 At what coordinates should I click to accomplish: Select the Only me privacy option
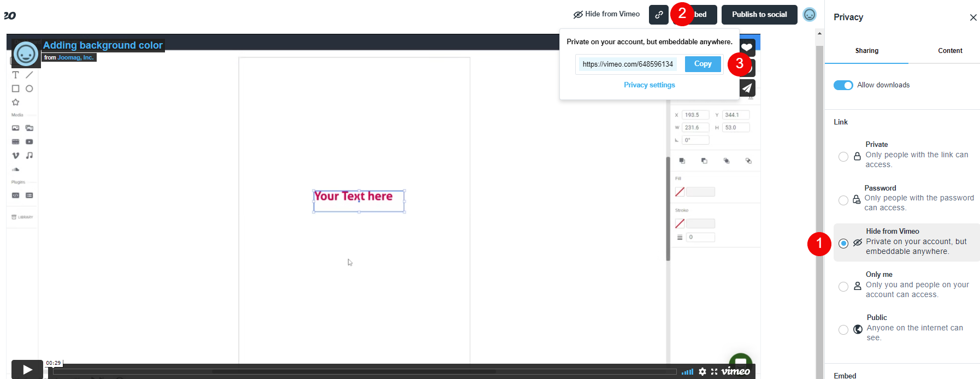(843, 287)
